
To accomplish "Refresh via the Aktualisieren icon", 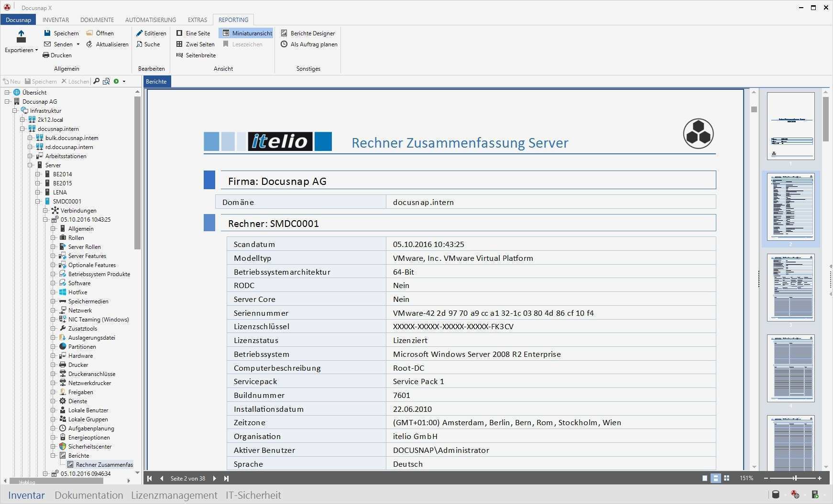I will 89,44.
